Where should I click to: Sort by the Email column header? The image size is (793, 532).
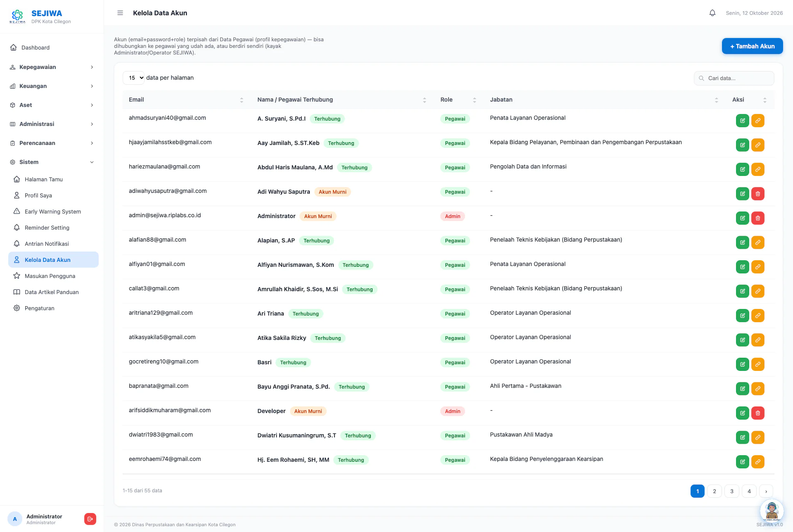[x=186, y=100]
